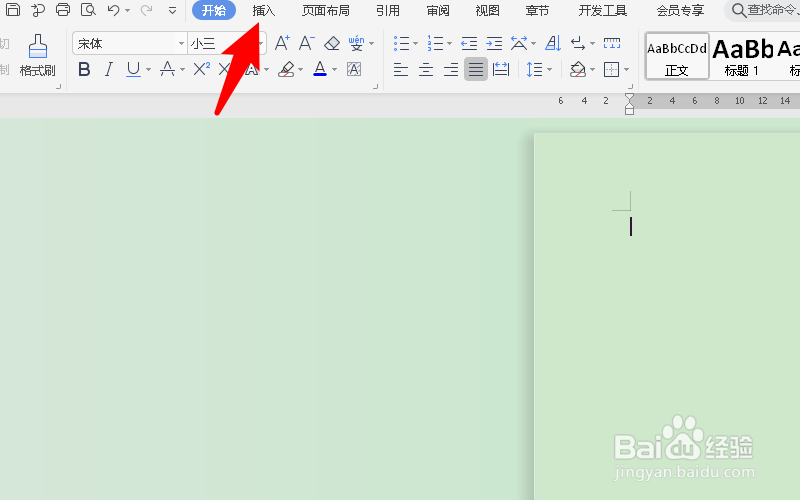800x500 pixels.
Task: Click the show paragraph marks icon
Action: [x=578, y=43]
